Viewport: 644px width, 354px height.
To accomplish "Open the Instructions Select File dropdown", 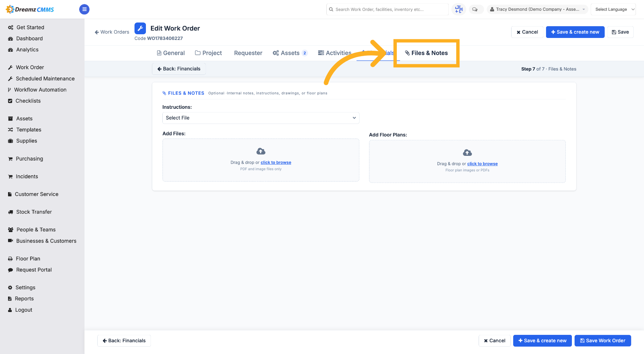I will point(261,118).
